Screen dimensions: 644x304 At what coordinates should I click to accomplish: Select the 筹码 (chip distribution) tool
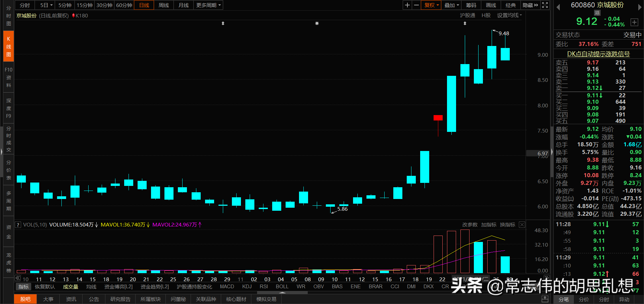point(471,5)
